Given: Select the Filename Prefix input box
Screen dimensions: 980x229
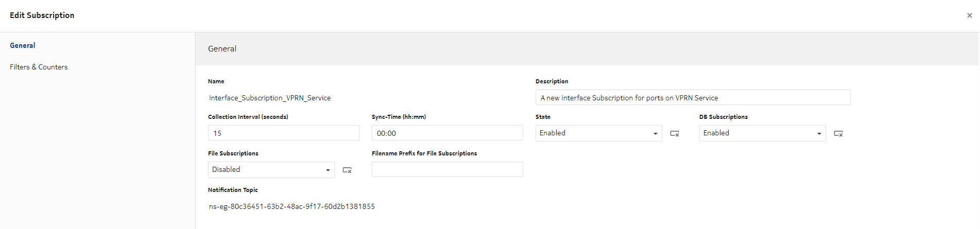Looking at the screenshot, I should point(447,170).
